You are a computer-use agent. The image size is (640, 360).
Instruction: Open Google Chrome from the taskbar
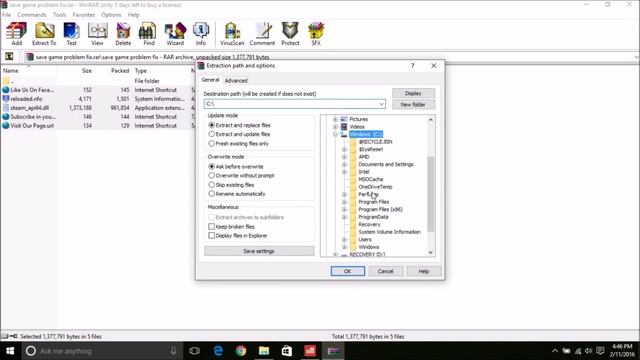[x=241, y=351]
